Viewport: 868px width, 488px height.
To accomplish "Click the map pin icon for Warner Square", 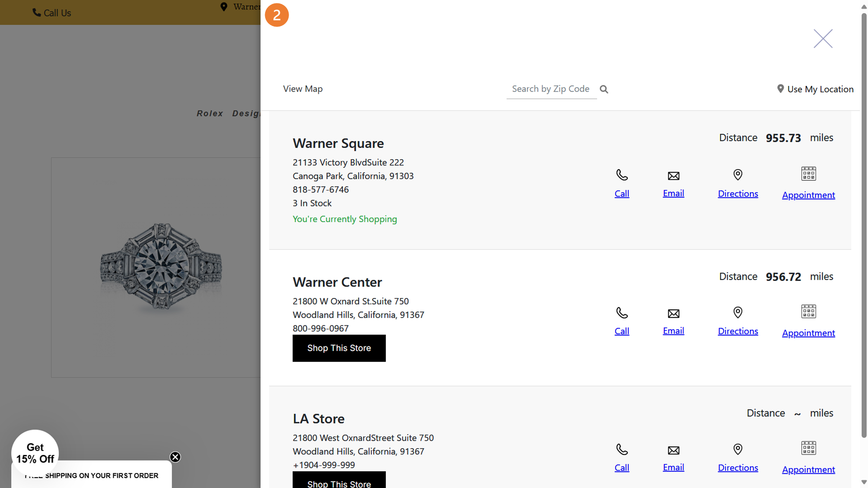I will [x=738, y=175].
